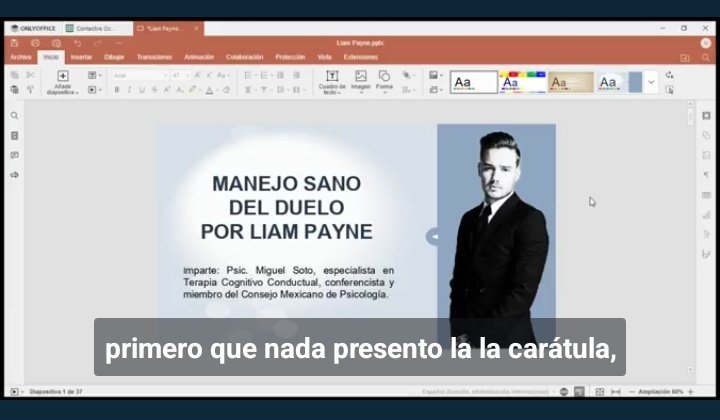Click the Save icon in the title bar
The image size is (720, 420).
14,43
